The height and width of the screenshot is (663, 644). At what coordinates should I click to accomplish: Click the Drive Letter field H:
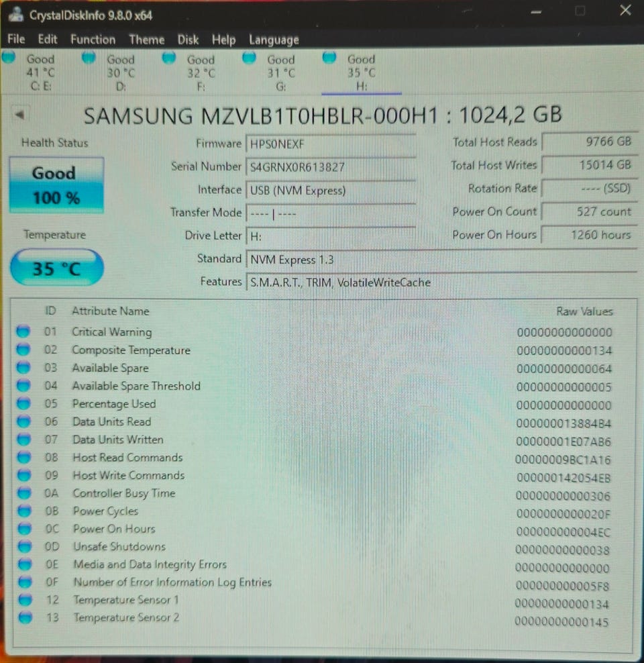coord(331,236)
